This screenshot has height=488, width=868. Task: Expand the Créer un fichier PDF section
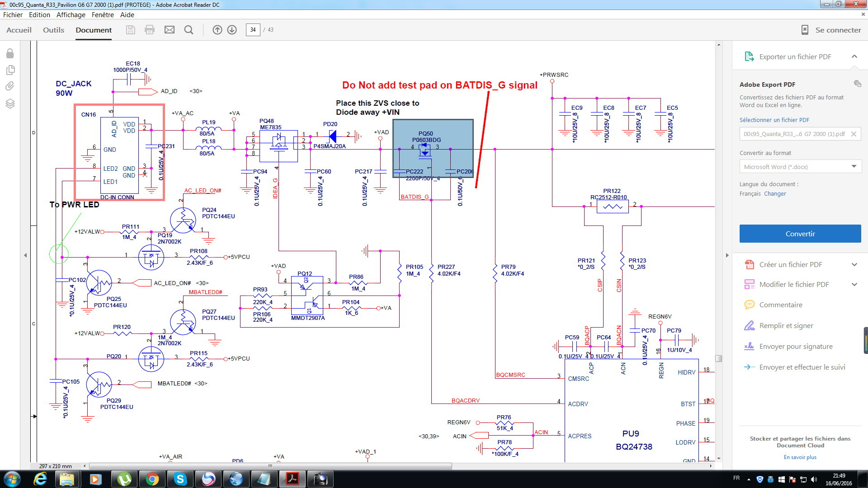coord(854,265)
